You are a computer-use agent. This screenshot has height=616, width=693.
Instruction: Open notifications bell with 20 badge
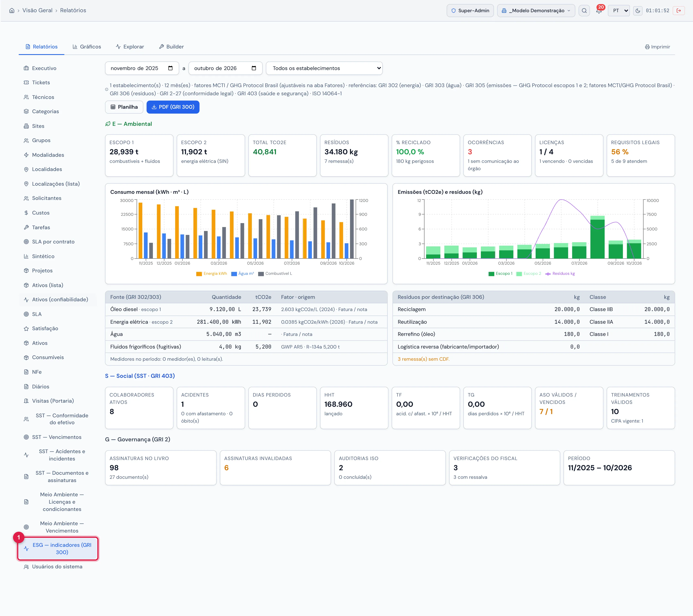coord(599,11)
